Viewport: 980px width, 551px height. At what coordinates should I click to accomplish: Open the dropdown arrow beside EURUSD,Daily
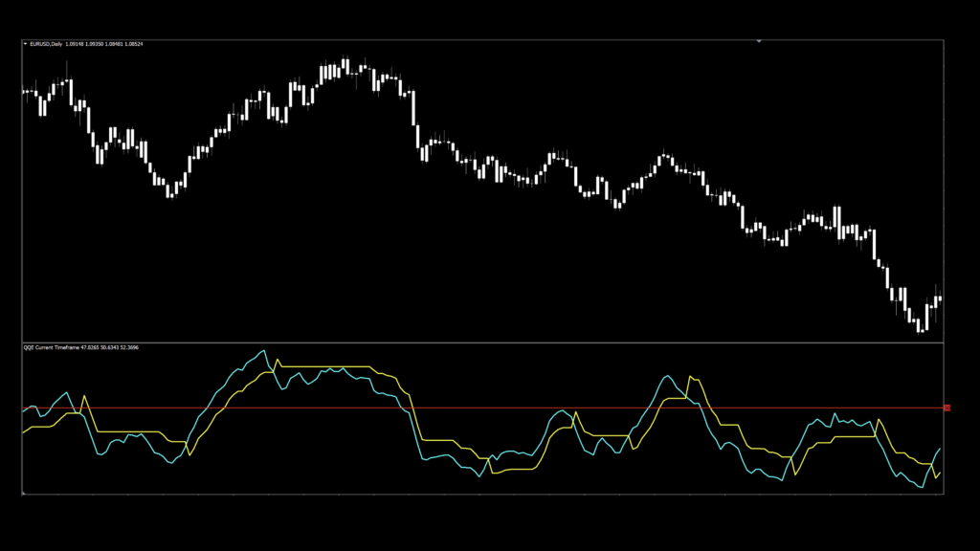tap(26, 43)
